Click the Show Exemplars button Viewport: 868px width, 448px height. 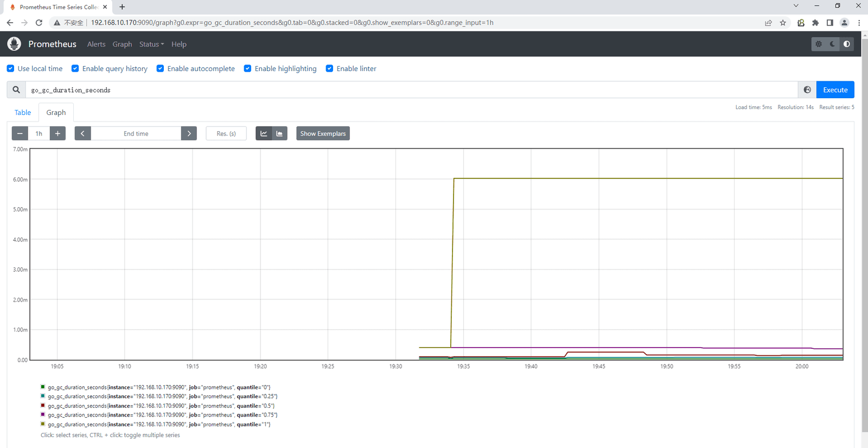click(x=323, y=133)
